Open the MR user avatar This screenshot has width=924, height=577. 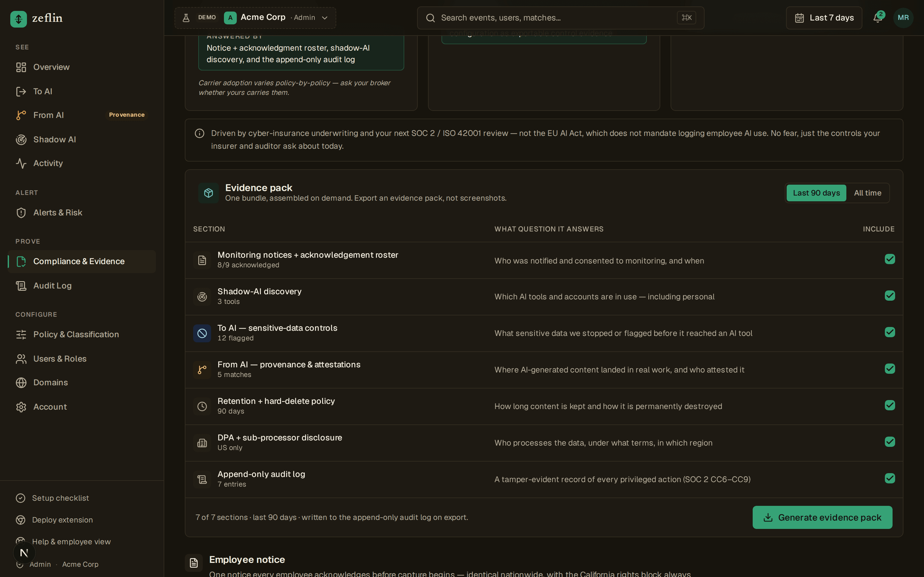coord(903,18)
